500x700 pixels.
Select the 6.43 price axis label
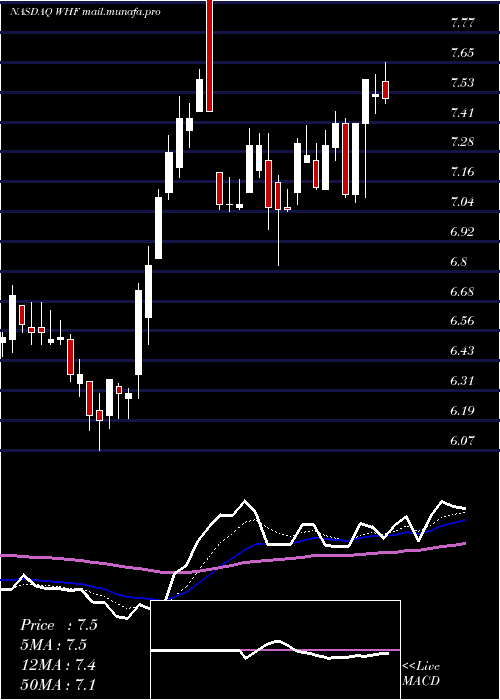point(462,351)
